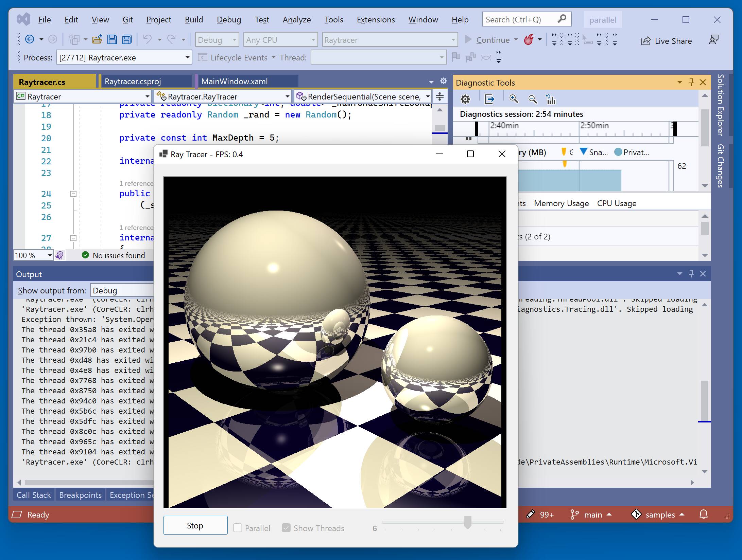Select the Save All icon
This screenshot has height=560, width=742.
pos(126,39)
